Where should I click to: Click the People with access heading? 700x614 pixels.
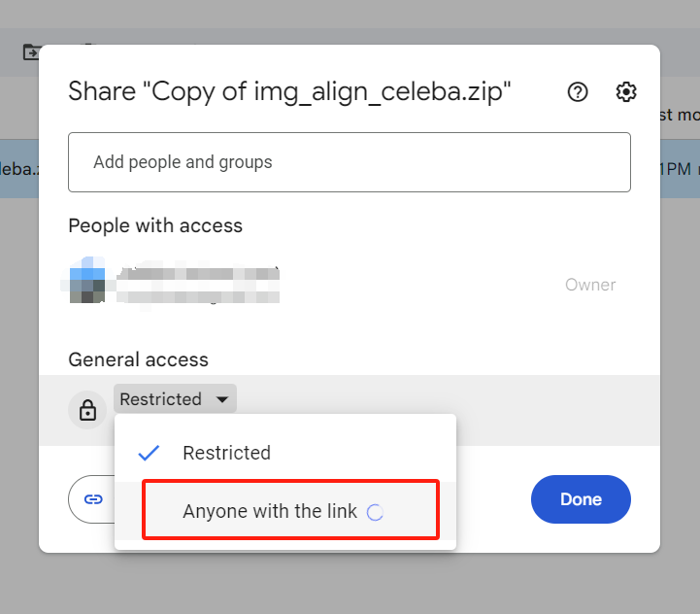[x=155, y=225]
